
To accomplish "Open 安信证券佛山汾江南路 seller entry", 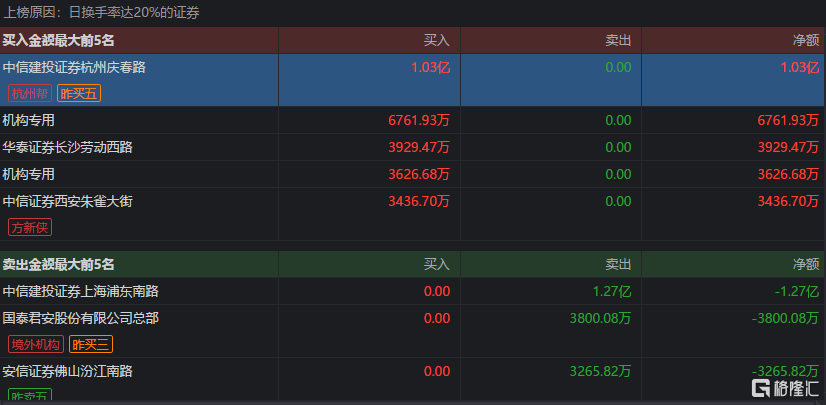I will tap(413, 381).
